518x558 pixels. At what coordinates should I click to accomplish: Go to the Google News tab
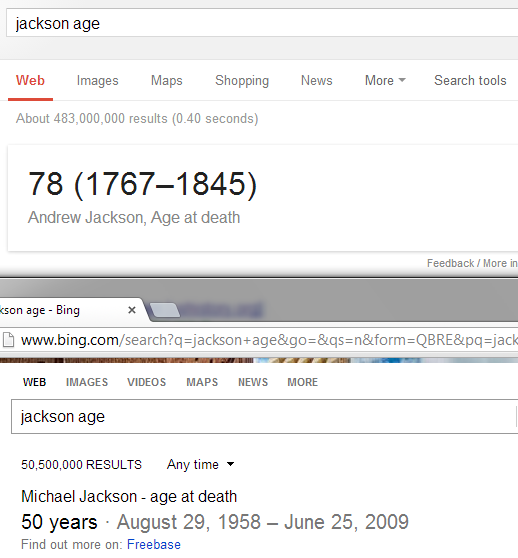(317, 80)
